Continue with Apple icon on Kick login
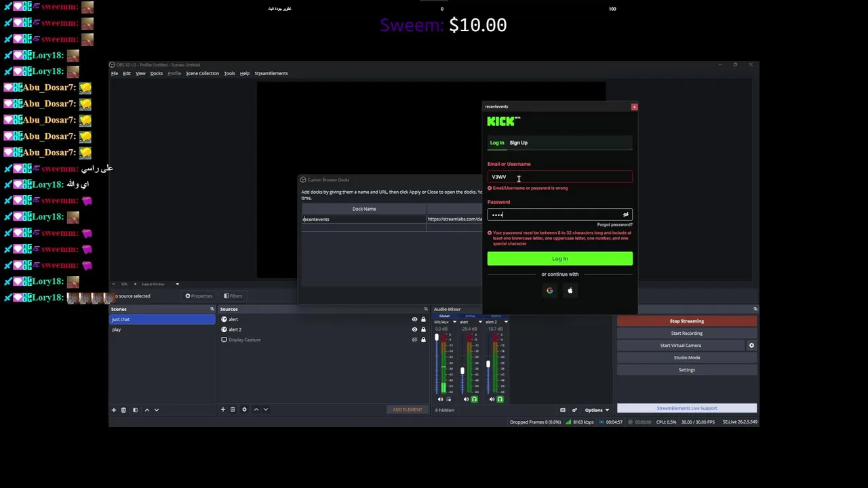This screenshot has width=868, height=488. click(x=570, y=291)
